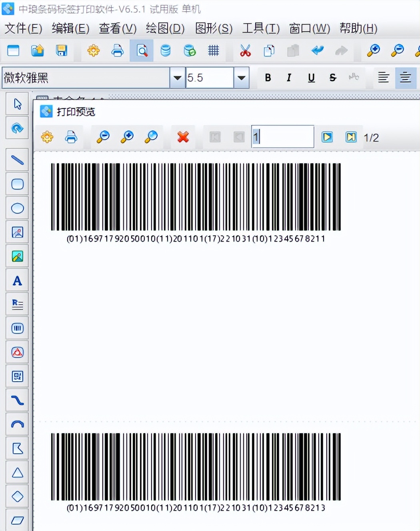The height and width of the screenshot is (531, 420).
Task: Open an existing file from main toolbar
Action: point(38,50)
